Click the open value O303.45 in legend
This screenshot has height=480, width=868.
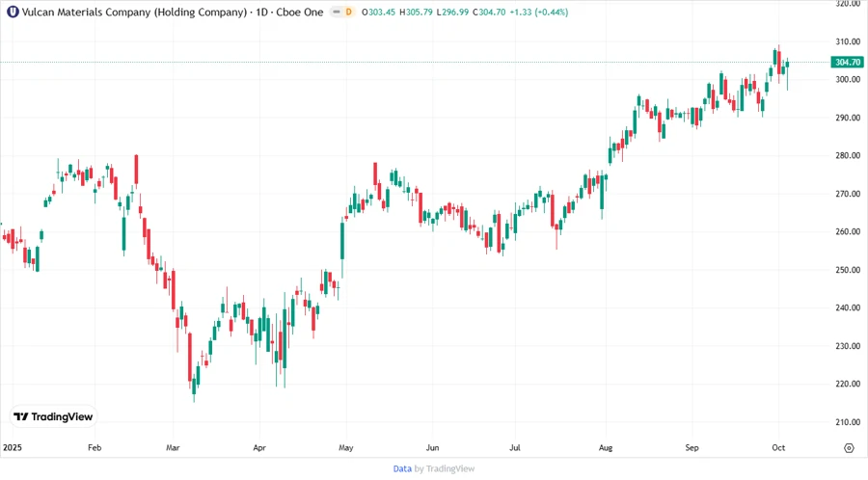379,11
